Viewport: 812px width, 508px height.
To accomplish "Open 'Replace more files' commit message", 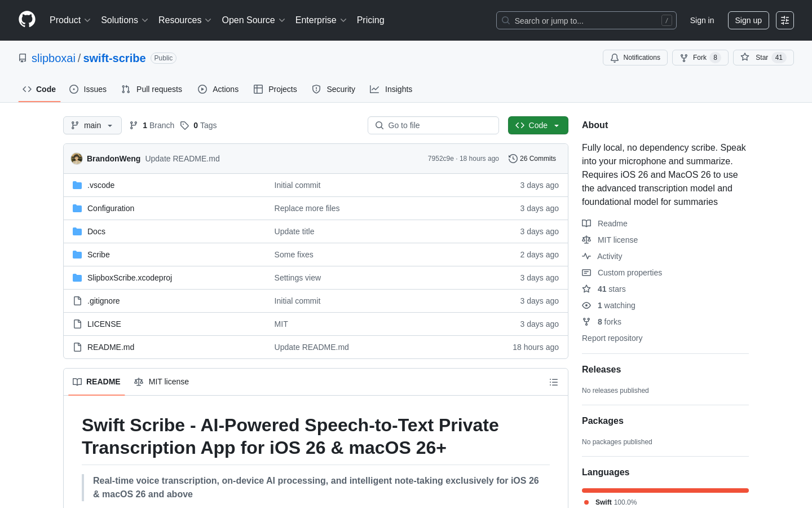I will pos(307,208).
